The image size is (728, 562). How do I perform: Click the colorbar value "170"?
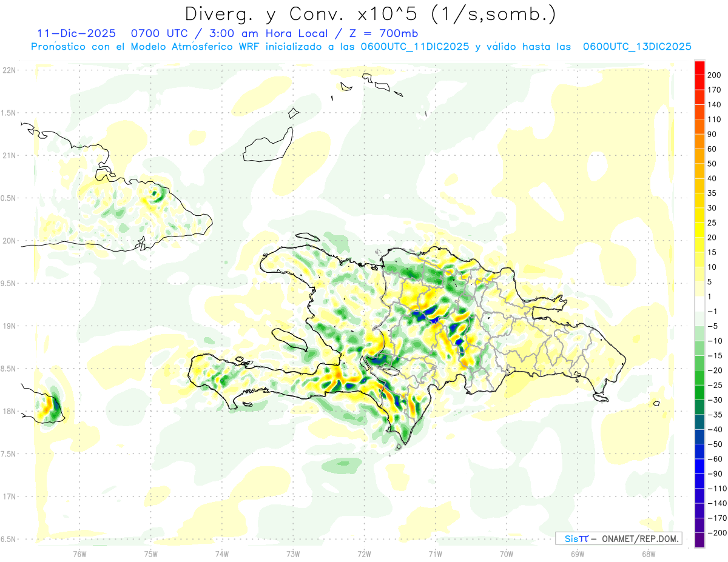tap(713, 90)
